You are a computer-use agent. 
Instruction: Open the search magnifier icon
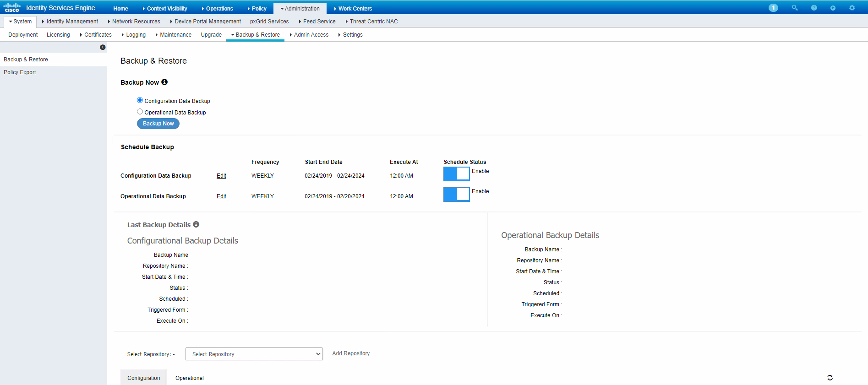point(795,8)
